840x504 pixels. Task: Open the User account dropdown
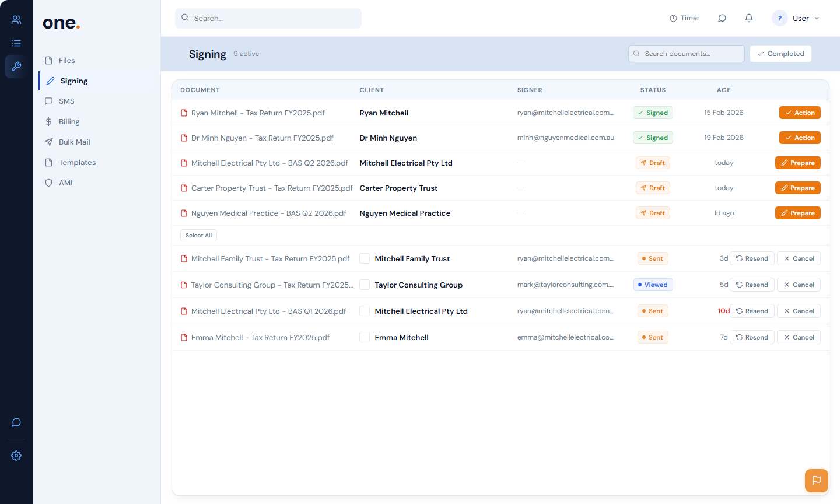coord(797,18)
